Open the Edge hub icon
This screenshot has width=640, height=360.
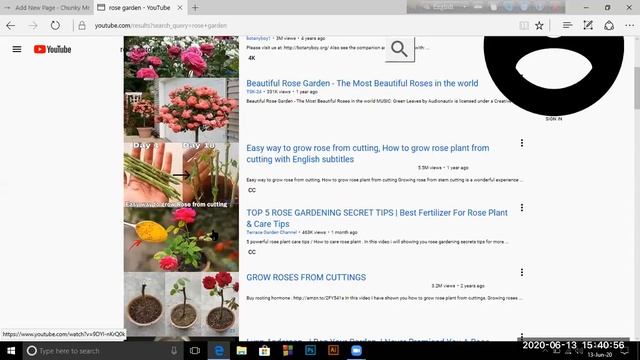coord(567,25)
